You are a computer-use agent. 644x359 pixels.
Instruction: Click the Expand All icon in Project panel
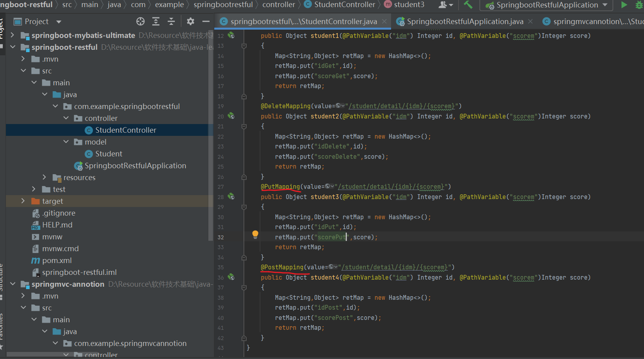pos(156,21)
